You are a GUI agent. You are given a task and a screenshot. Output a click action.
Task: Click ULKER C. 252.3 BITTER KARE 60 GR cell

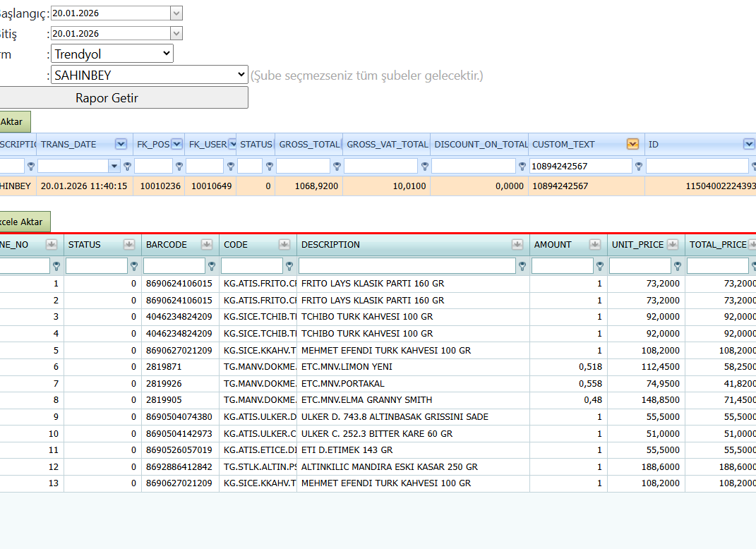click(x=413, y=434)
